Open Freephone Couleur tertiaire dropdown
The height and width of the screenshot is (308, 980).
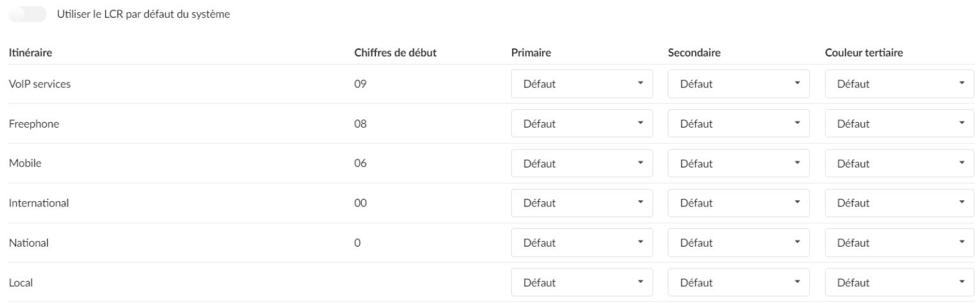coord(899,123)
